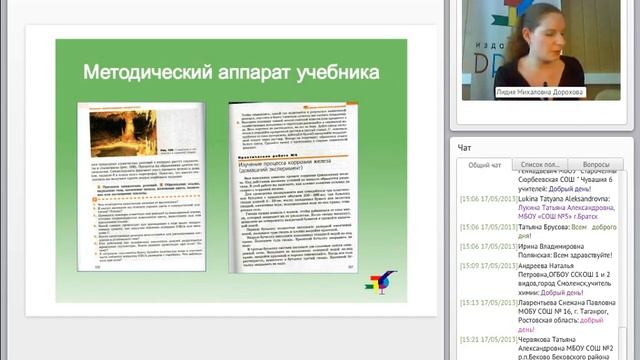The image size is (640, 360).
Task: Select Lukina Tatyana Aleksandrovna chat message
Action: pos(539,208)
